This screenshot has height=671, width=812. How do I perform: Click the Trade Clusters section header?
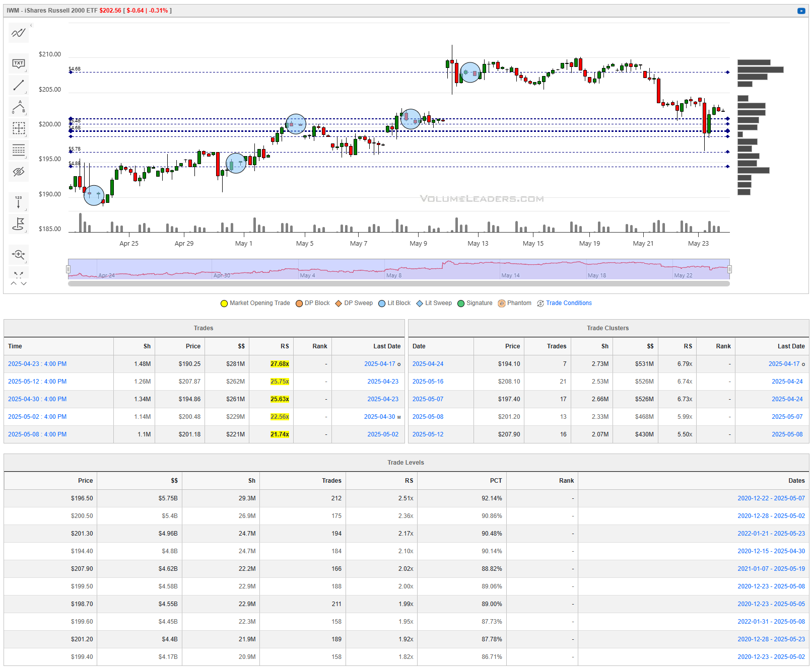(x=607, y=328)
